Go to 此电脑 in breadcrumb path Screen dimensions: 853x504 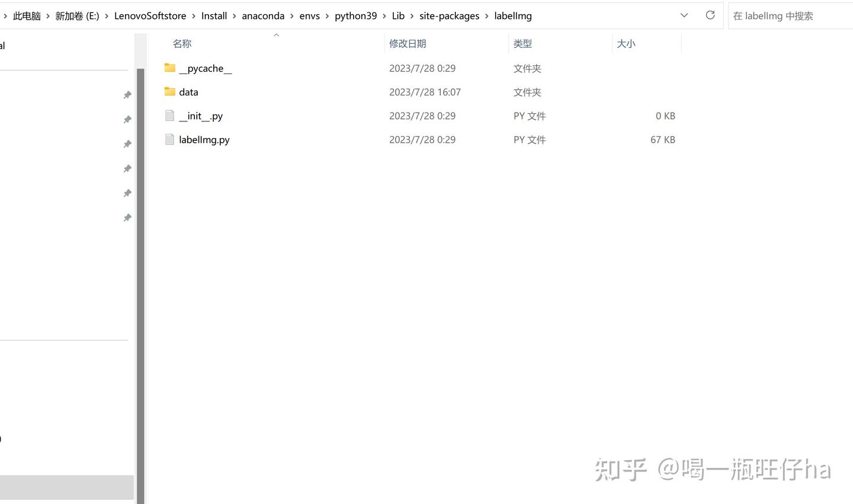[x=27, y=16]
